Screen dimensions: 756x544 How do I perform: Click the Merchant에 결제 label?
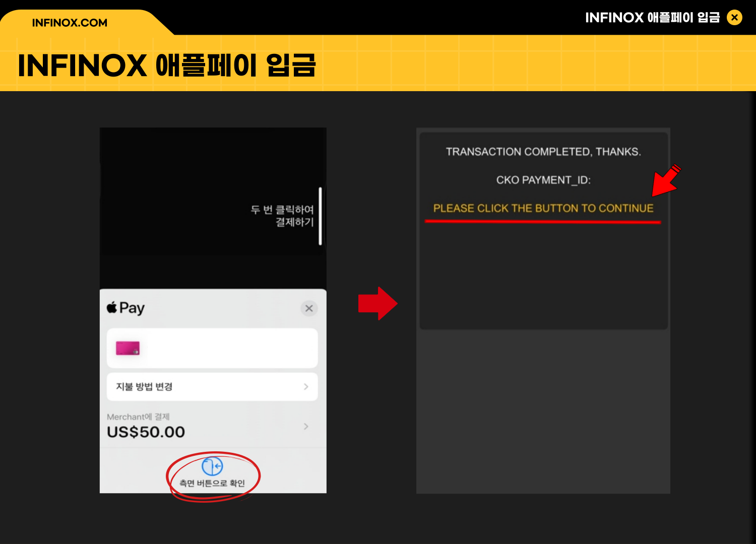[138, 417]
